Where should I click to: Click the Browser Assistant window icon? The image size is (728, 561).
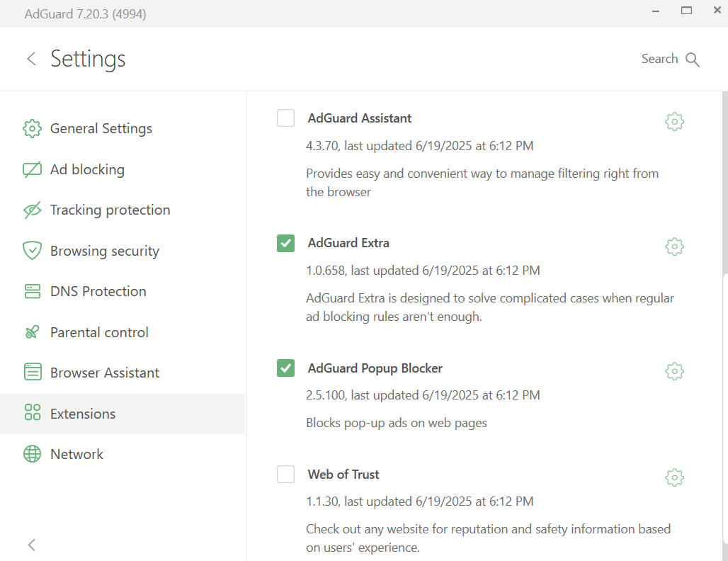[x=32, y=373]
